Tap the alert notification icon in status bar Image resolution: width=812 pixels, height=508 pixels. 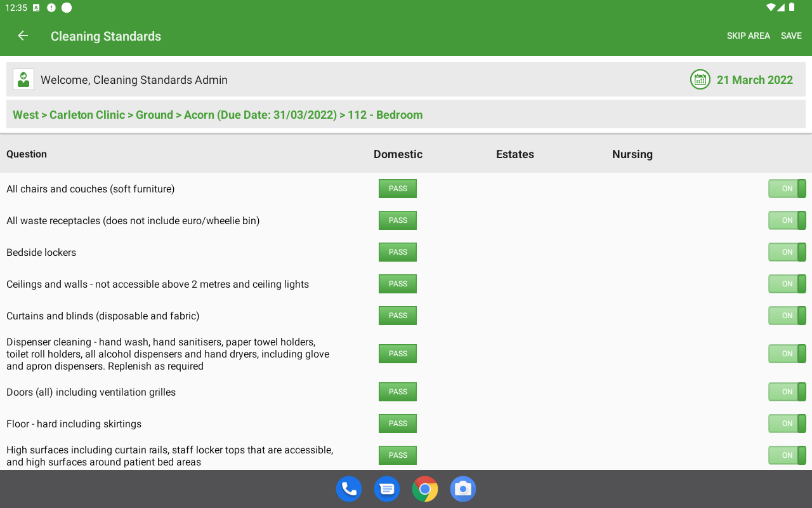pyautogui.click(x=51, y=8)
